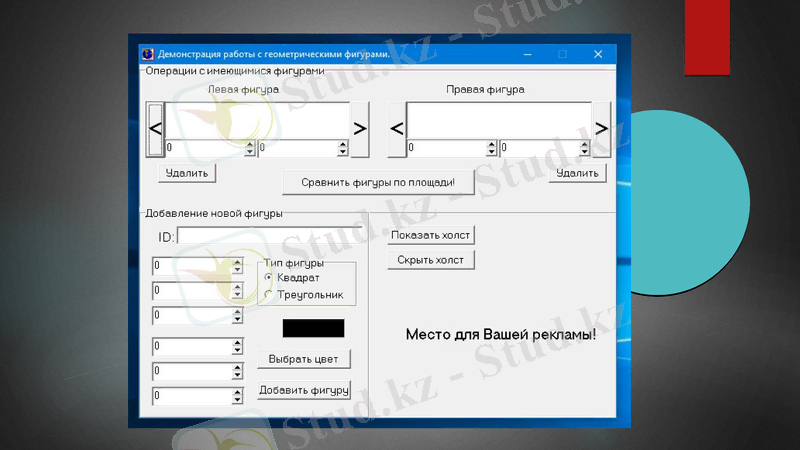
Task: Click the Выбрать цвет button
Action: tap(304, 359)
